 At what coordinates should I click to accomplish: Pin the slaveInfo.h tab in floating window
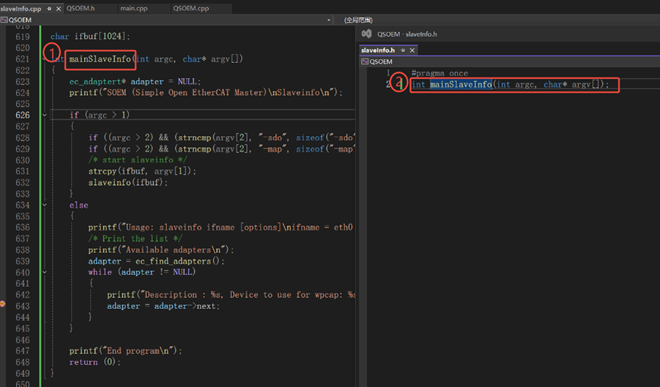(403, 50)
